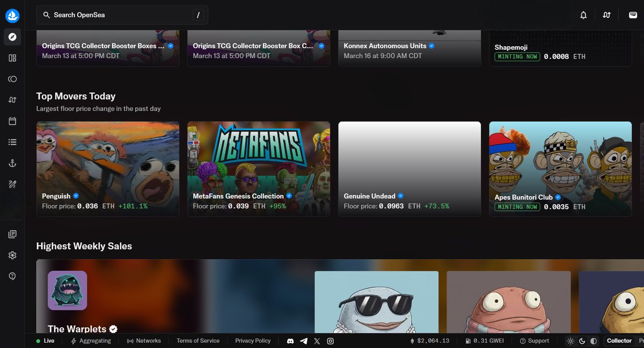Image resolution: width=644 pixels, height=348 pixels.
Task: Open the OpenSea logo home
Action: coord(12,16)
